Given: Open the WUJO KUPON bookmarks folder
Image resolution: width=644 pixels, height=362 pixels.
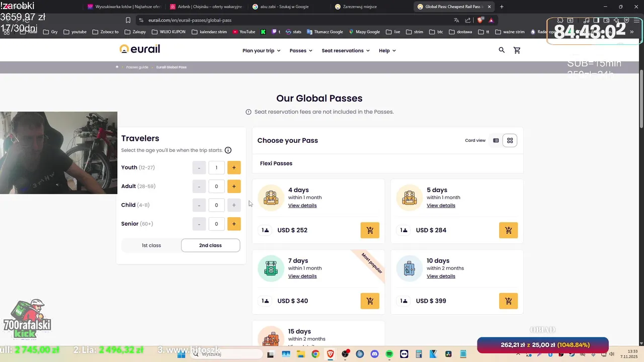Looking at the screenshot, I should click(169, 32).
